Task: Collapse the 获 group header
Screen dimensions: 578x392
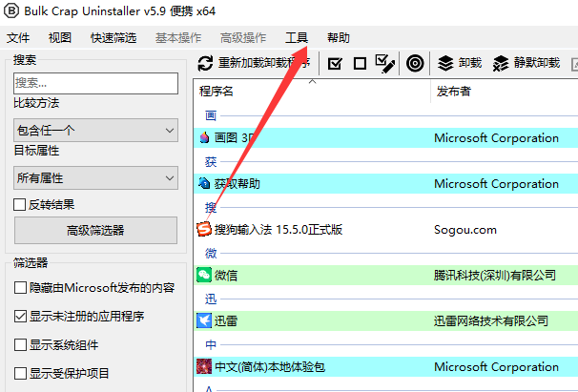Action: tap(211, 161)
